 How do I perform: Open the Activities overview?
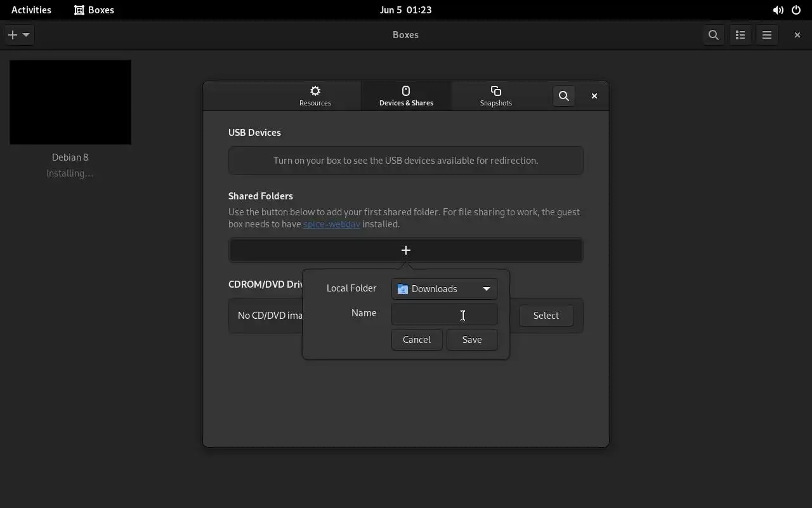31,10
